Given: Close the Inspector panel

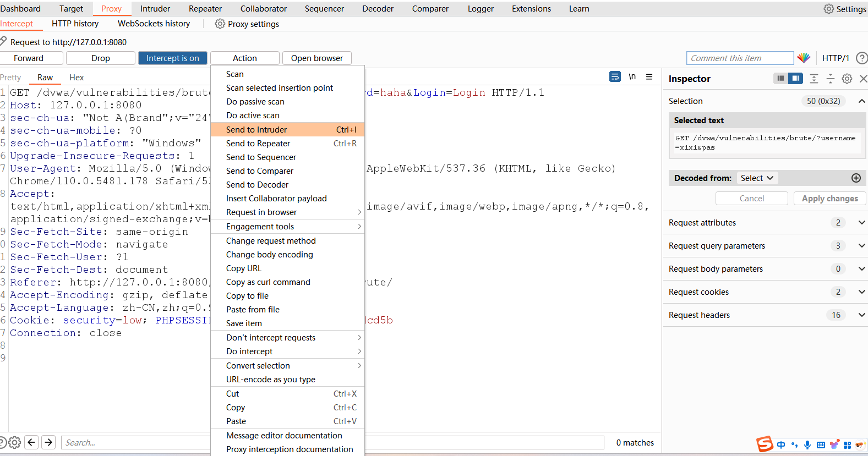Looking at the screenshot, I should 864,79.
